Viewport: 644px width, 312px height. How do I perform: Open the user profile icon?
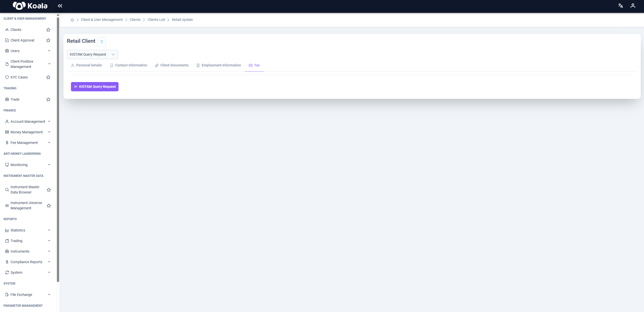[x=633, y=6]
